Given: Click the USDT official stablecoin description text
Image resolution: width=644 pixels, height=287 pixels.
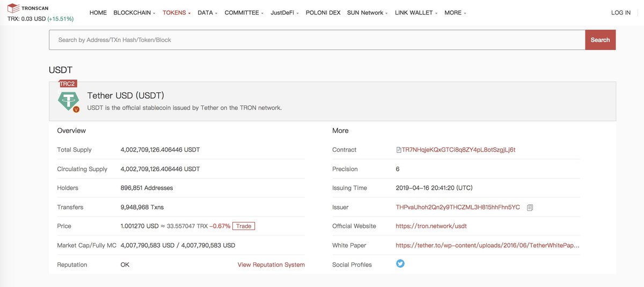Looking at the screenshot, I should [185, 107].
